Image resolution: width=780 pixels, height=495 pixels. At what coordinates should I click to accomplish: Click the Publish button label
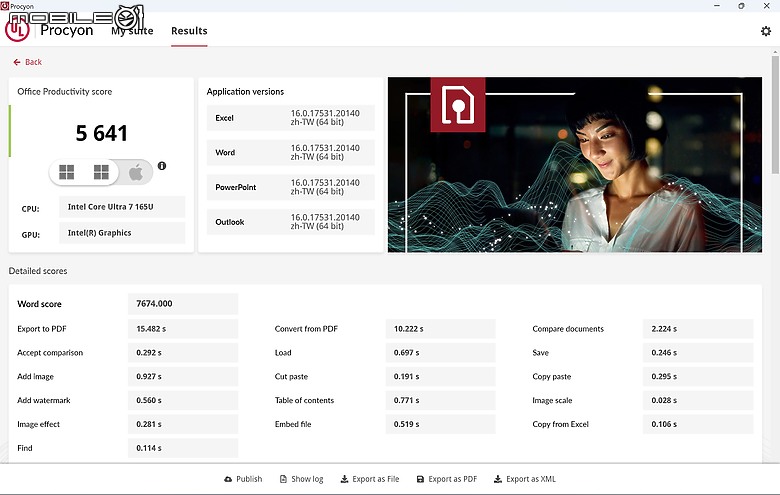tap(249, 479)
